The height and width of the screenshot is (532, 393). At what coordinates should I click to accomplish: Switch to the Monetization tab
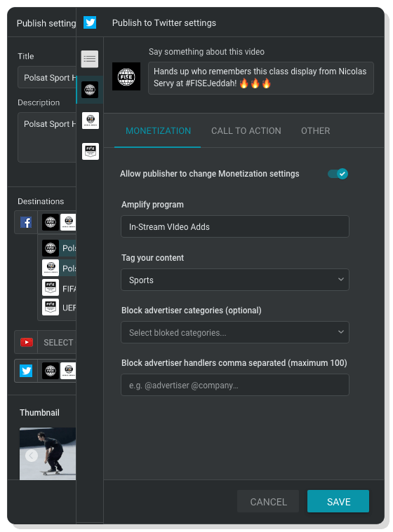159,131
